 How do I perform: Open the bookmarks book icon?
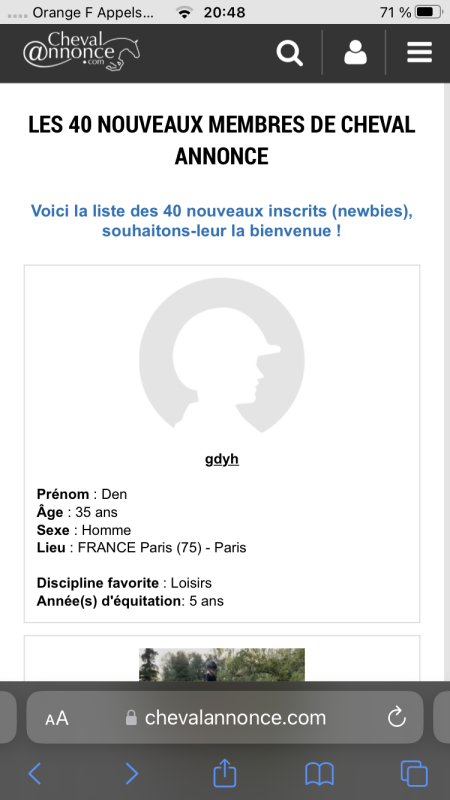(319, 774)
